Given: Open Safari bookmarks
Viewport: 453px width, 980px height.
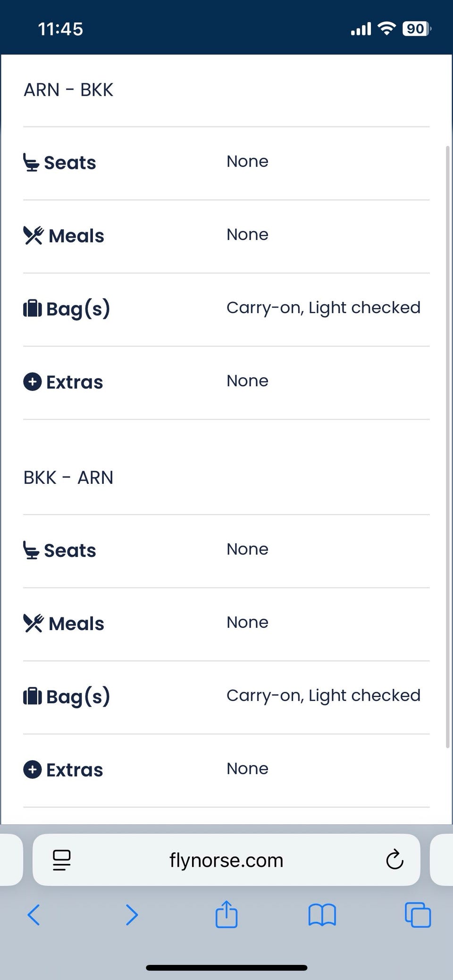Looking at the screenshot, I should 322,915.
